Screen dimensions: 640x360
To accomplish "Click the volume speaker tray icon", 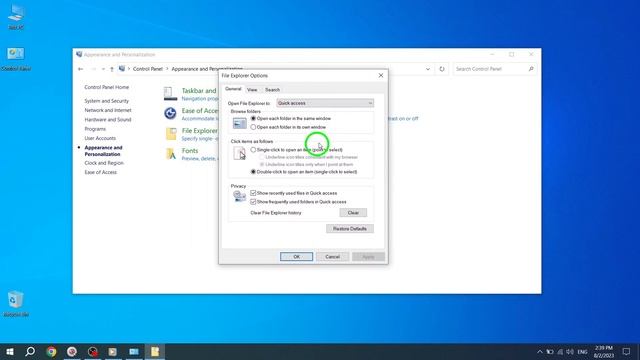I will click(x=570, y=351).
